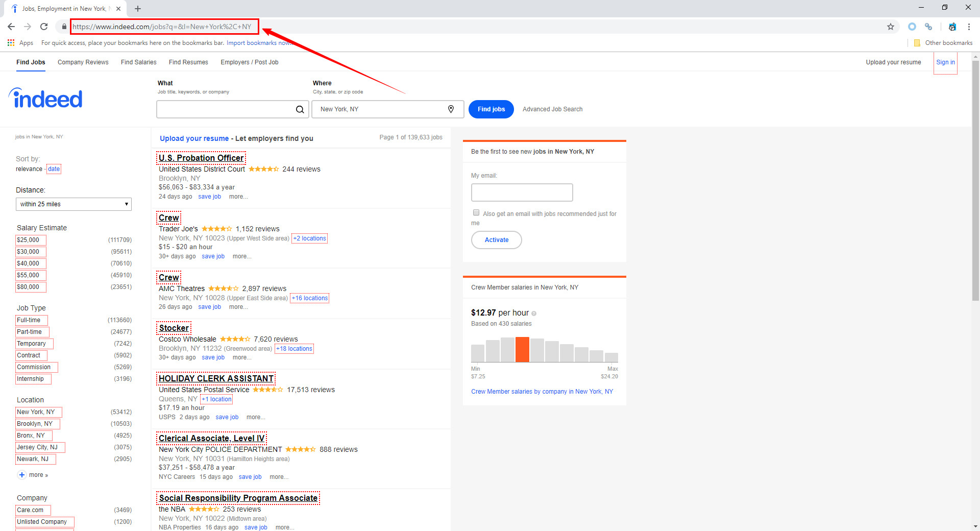Screen dimensions: 980x531
Task: Open Crew Member salaries by company link
Action: 542,392
